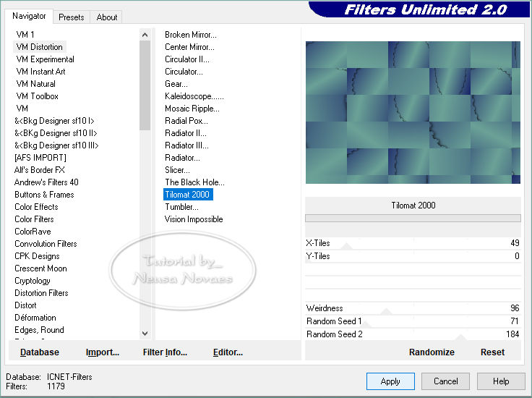The height and width of the screenshot is (398, 532).
Task: Choose the Center Mirror... filter
Action: tap(189, 47)
